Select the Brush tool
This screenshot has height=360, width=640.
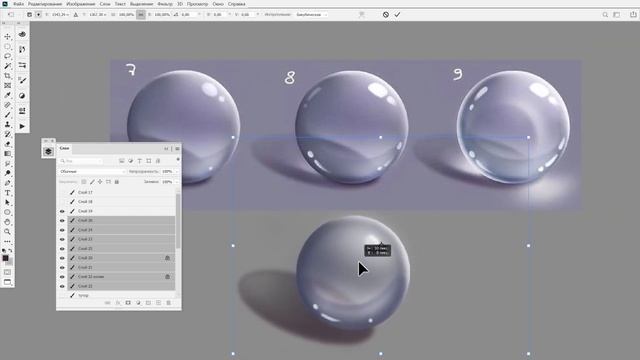pyautogui.click(x=7, y=115)
